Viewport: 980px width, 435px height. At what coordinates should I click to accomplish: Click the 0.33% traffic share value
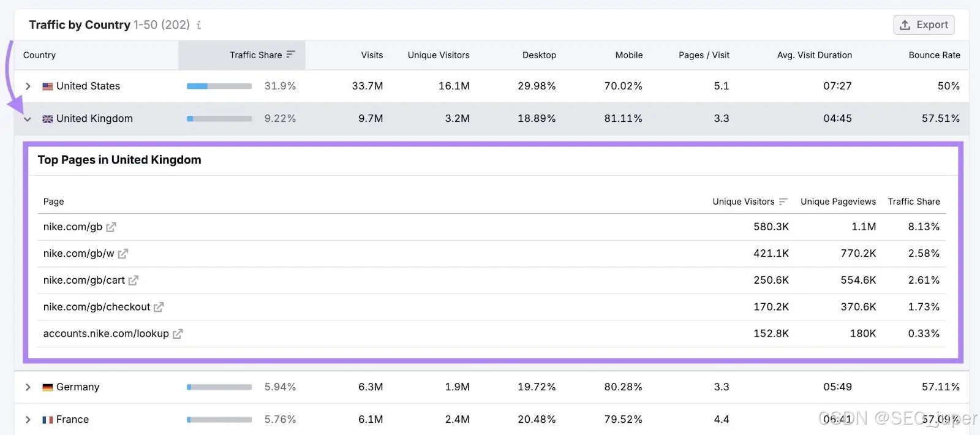(924, 334)
